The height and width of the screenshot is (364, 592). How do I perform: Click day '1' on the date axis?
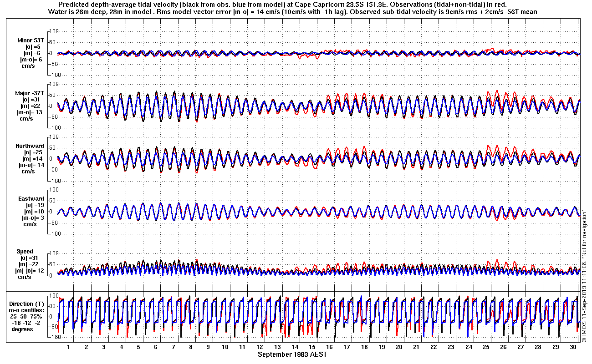[69, 347]
